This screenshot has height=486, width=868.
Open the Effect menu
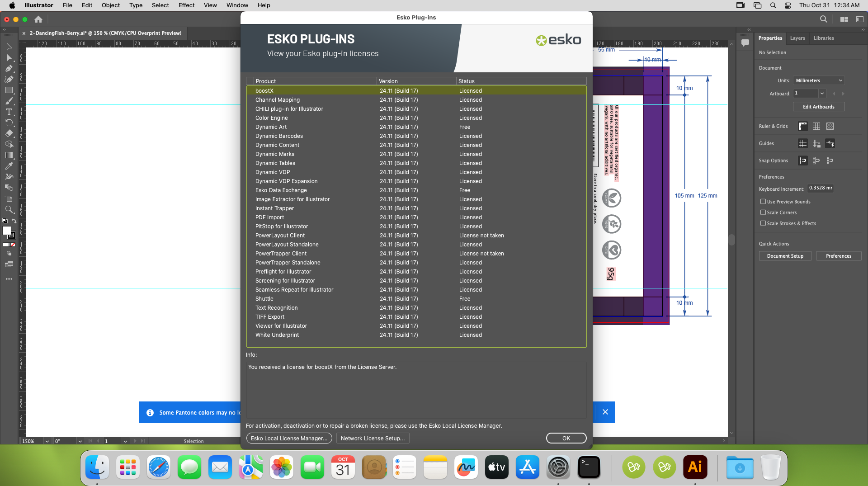click(x=186, y=5)
